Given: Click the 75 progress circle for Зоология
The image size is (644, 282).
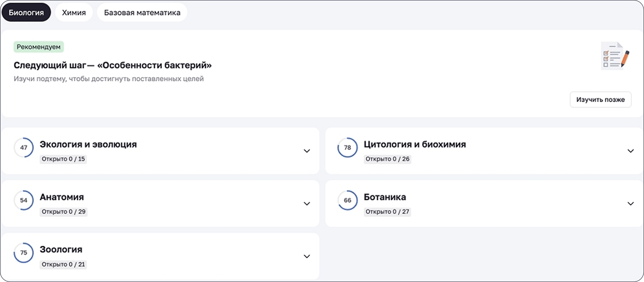Looking at the screenshot, I should (24, 253).
